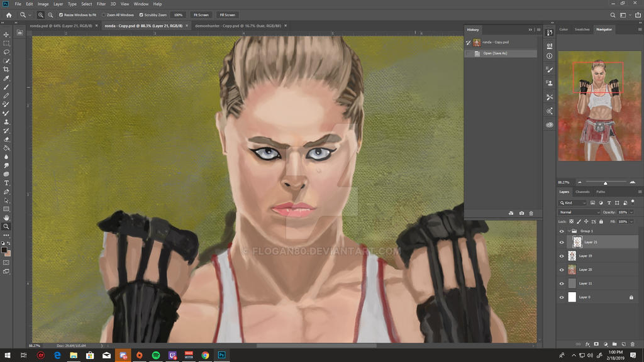Image resolution: width=644 pixels, height=362 pixels.
Task: Open Zoom tool preset picker arrow
Action: click(x=30, y=15)
